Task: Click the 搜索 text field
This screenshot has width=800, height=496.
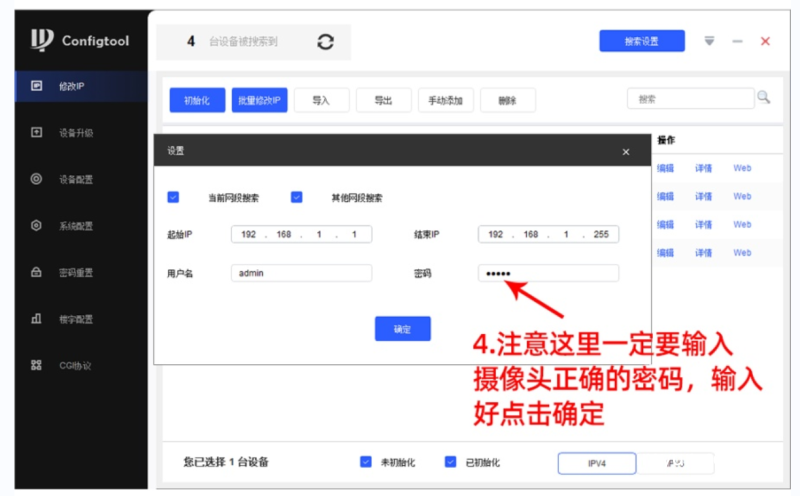Action: pyautogui.click(x=691, y=98)
